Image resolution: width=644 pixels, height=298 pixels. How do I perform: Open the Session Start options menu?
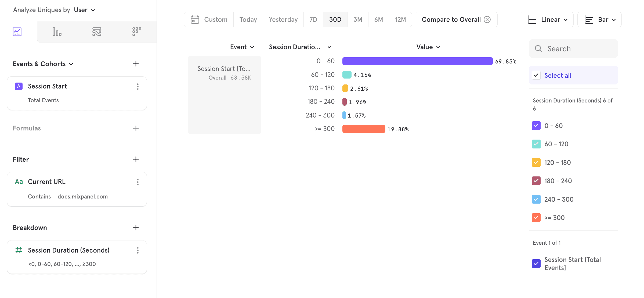[x=138, y=87]
